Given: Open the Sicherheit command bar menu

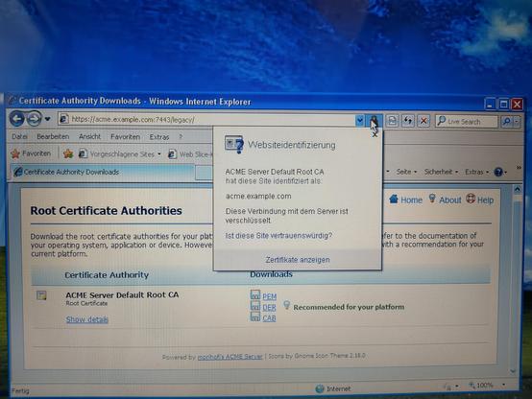Looking at the screenshot, I should pos(441,173).
